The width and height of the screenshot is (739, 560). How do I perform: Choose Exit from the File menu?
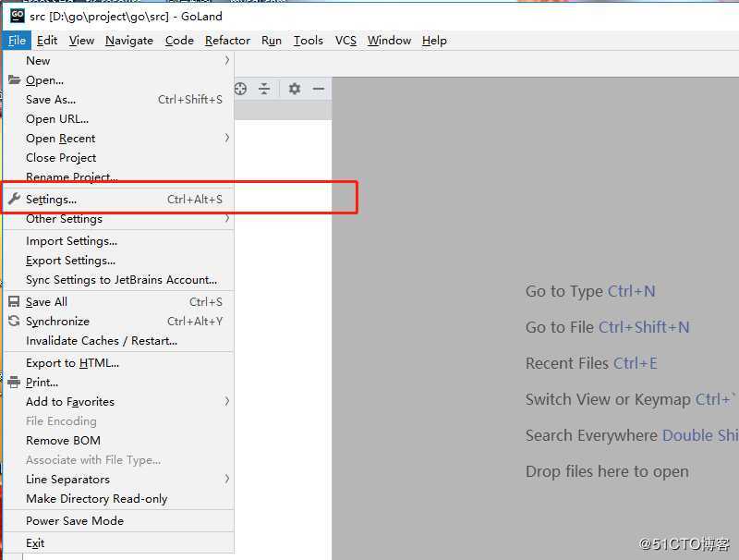pos(118,542)
